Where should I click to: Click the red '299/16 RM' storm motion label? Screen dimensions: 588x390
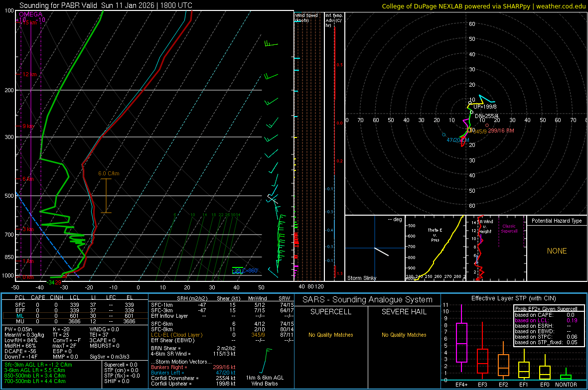pos(501,131)
